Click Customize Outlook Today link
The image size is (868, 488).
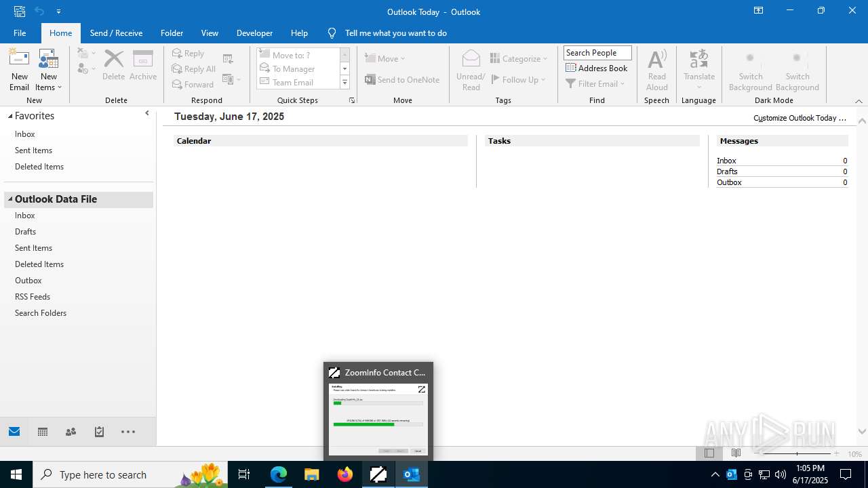coord(800,118)
